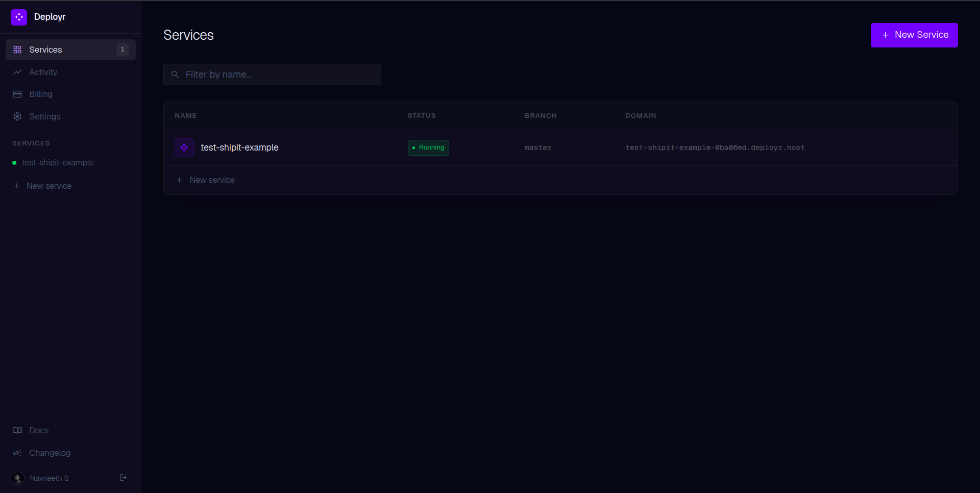The height and width of the screenshot is (493, 980).
Task: Click the Billing card icon
Action: 17,94
